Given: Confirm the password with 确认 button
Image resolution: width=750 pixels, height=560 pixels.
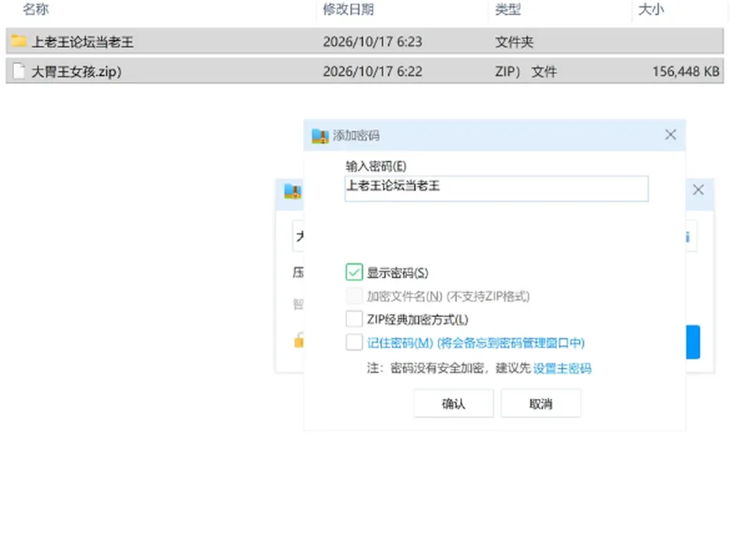Looking at the screenshot, I should 453,404.
